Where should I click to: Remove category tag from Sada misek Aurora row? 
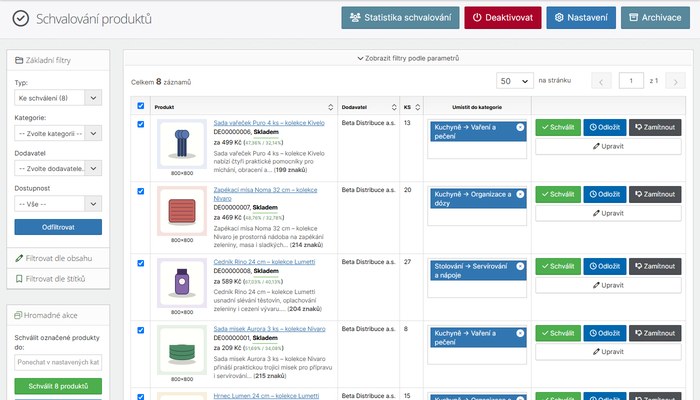click(x=520, y=333)
